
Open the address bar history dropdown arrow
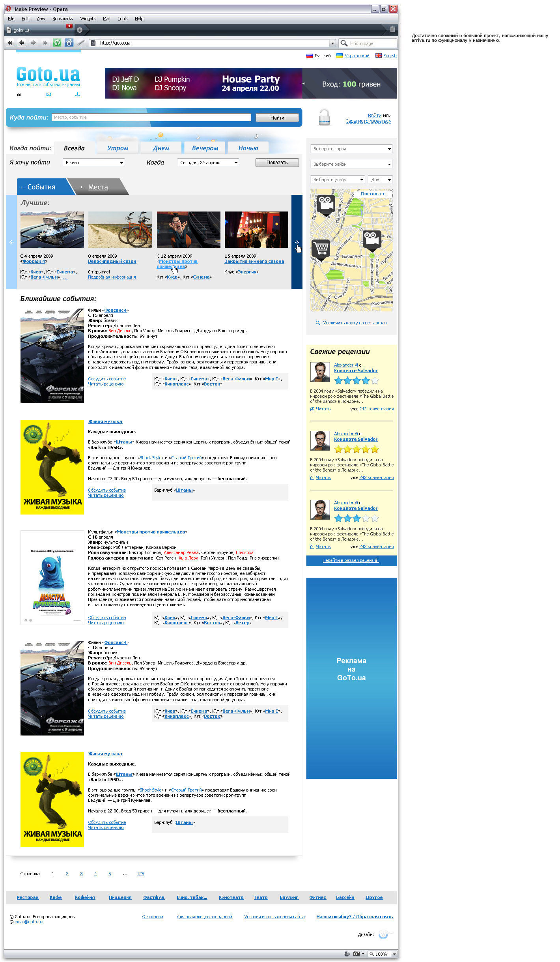click(332, 43)
